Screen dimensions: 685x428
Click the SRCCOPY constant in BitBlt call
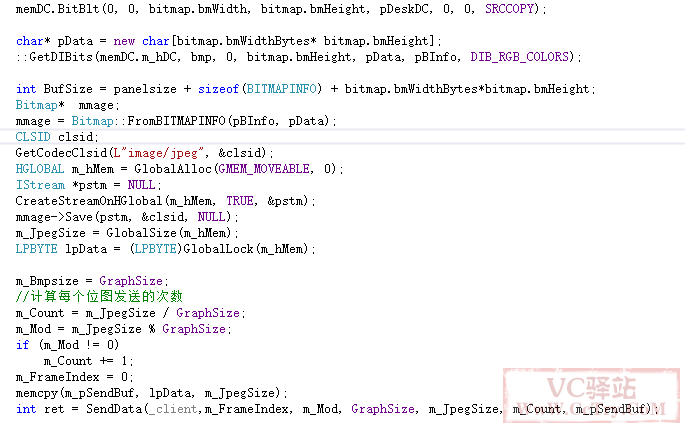(509, 9)
